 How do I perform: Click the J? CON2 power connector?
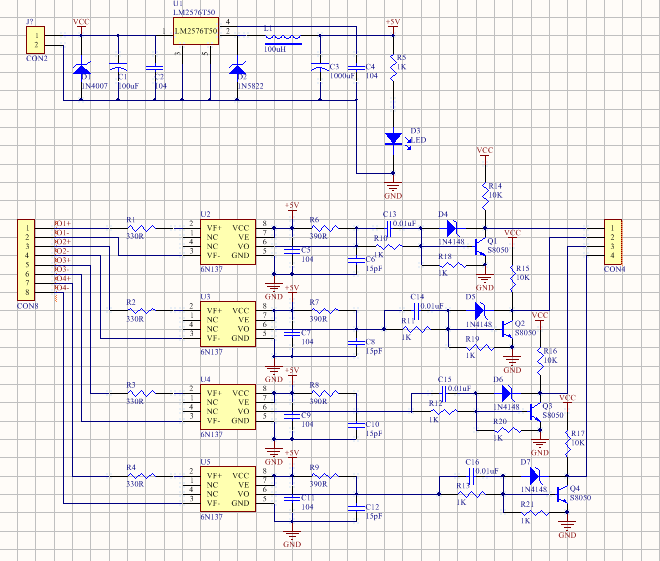36,40
